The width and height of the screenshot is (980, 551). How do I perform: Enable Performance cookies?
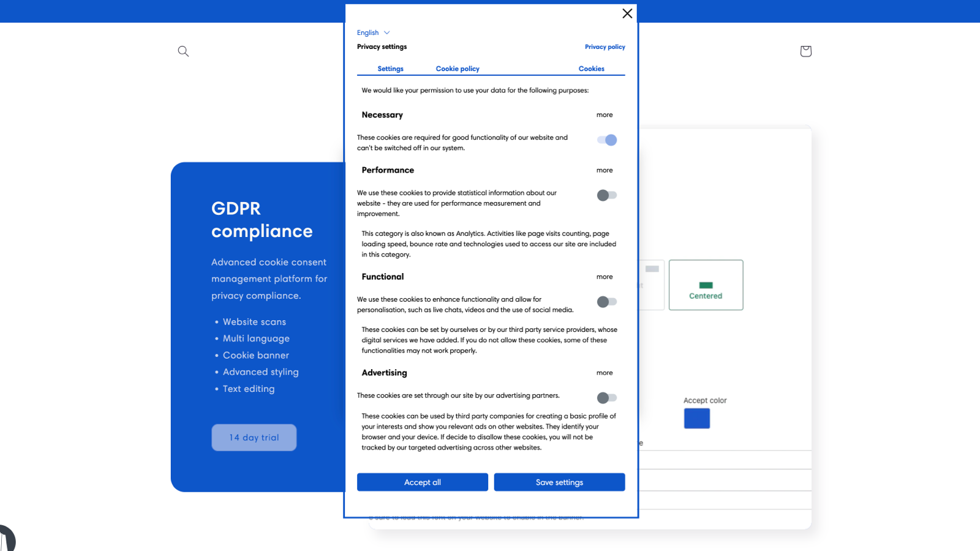(606, 195)
